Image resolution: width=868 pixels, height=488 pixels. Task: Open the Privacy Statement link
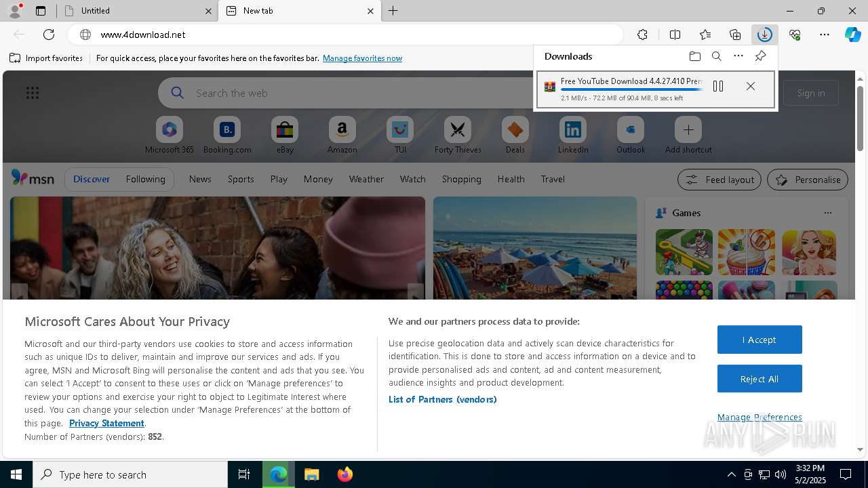(106, 423)
